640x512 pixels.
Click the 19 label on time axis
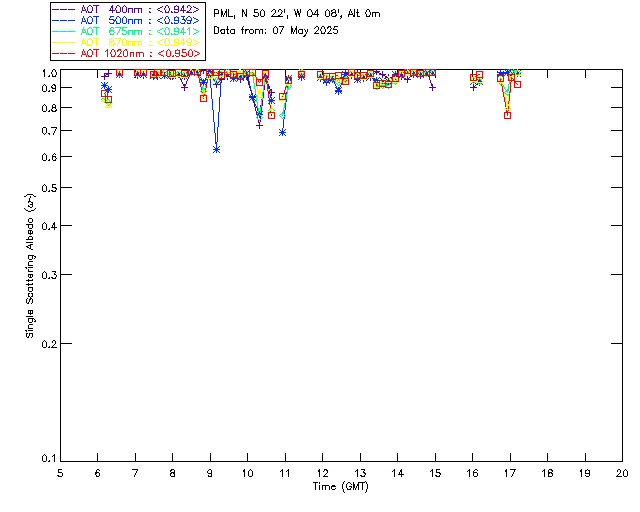tap(585, 473)
